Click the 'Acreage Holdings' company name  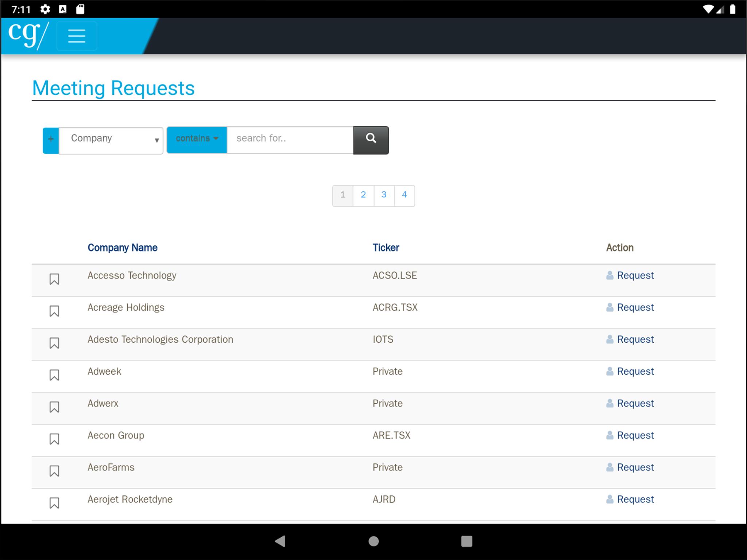(x=126, y=308)
